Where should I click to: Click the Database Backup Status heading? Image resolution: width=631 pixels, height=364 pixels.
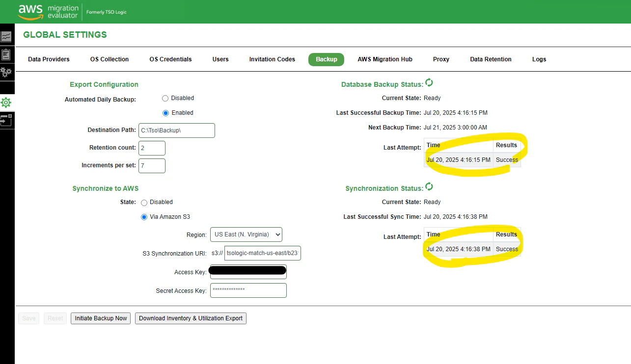[382, 84]
